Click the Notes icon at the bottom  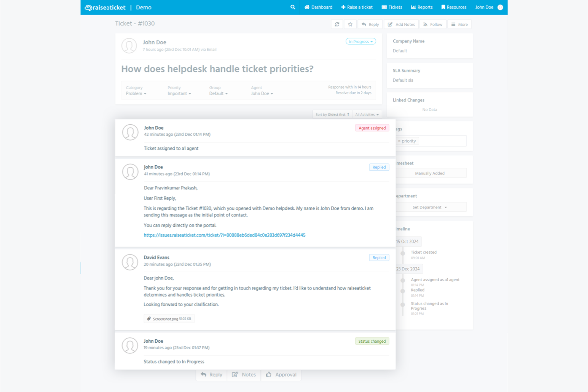(235, 375)
